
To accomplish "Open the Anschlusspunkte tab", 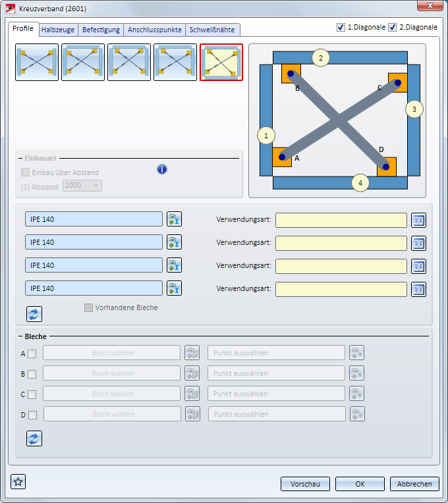I will pyautogui.click(x=155, y=30).
